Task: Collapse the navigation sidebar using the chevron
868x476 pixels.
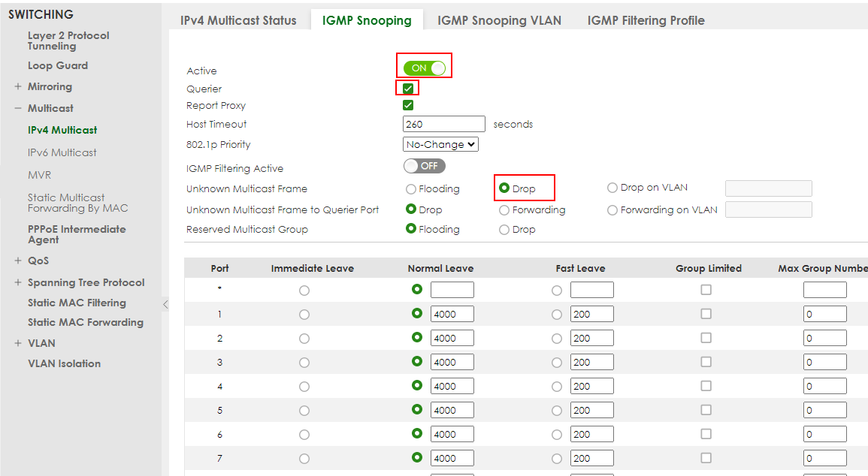Action: [x=165, y=306]
